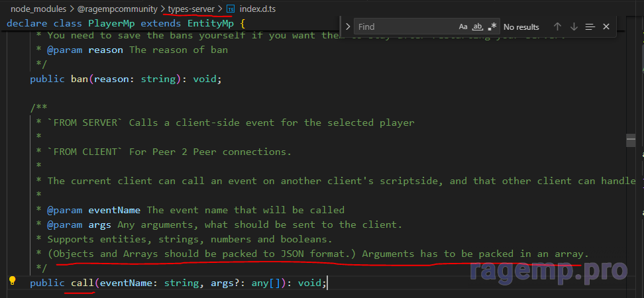This screenshot has height=298, width=644.
Task: Toggle Match Case in Find widget
Action: coord(463,26)
